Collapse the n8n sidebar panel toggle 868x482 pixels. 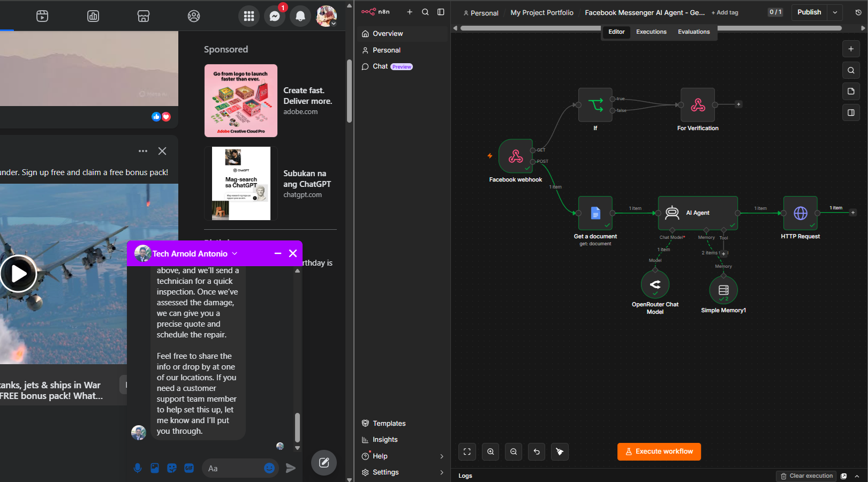tap(441, 12)
